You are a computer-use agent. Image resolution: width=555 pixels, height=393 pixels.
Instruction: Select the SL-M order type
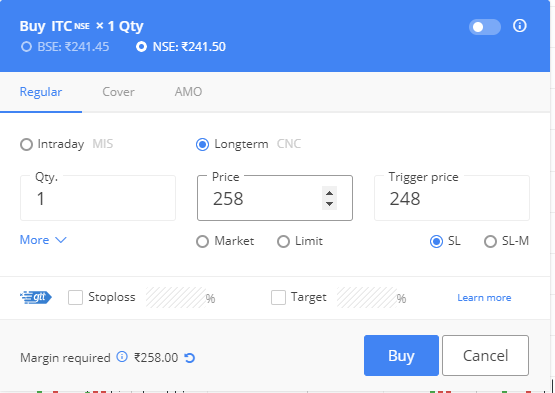click(x=490, y=242)
